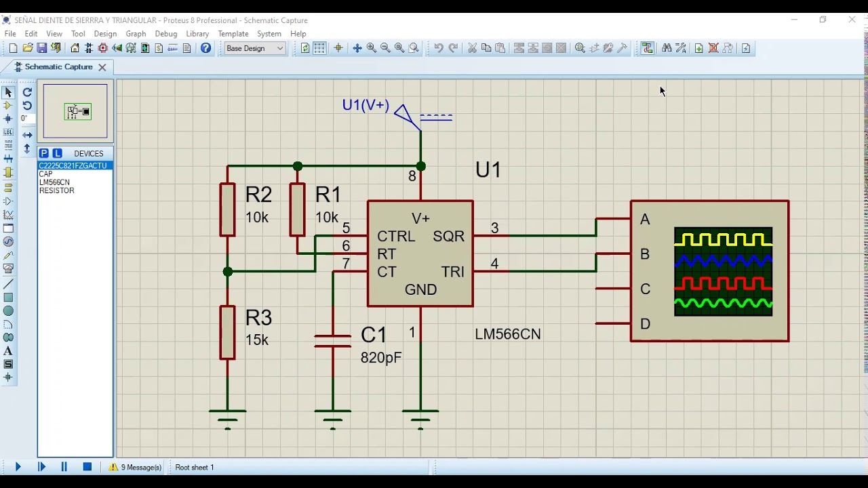Click the L library manager button

pyautogui.click(x=57, y=153)
